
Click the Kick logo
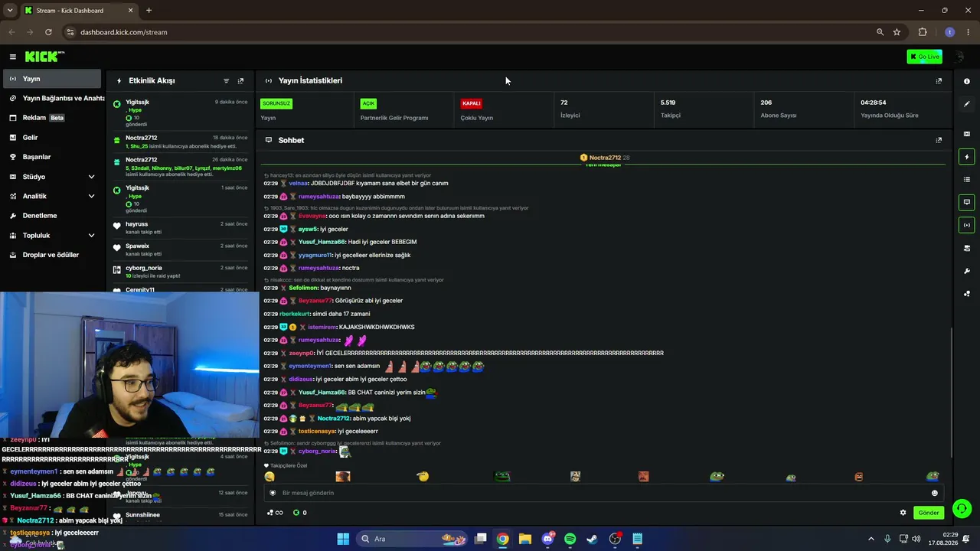pyautogui.click(x=44, y=57)
